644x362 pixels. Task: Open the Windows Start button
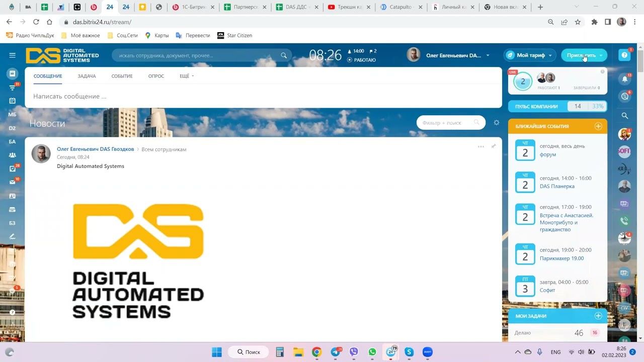point(216,352)
